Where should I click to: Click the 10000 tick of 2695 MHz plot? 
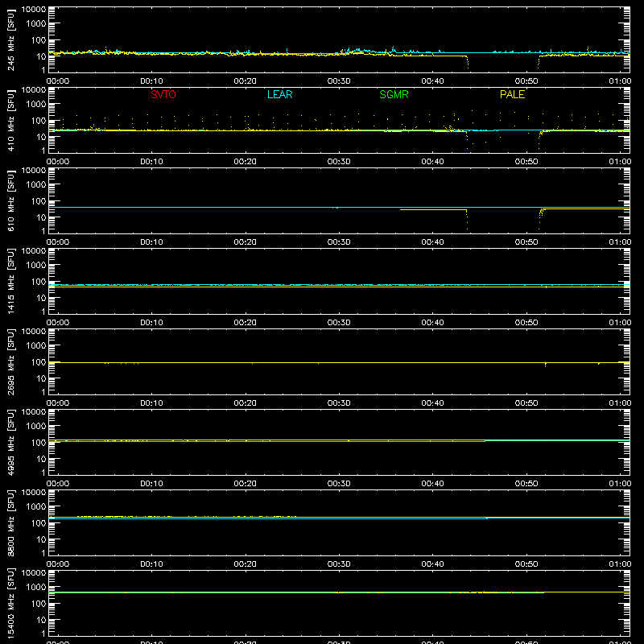[34, 332]
